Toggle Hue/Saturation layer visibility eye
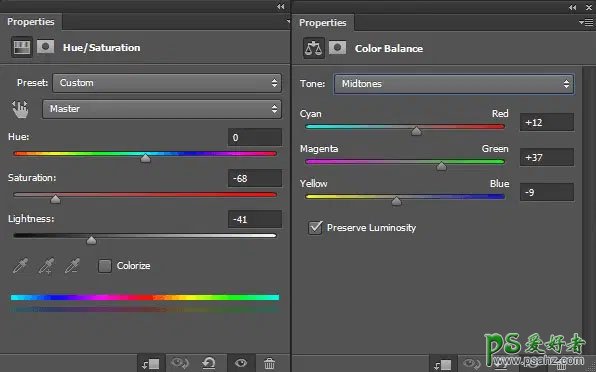This screenshot has height=372, width=596. (x=241, y=363)
